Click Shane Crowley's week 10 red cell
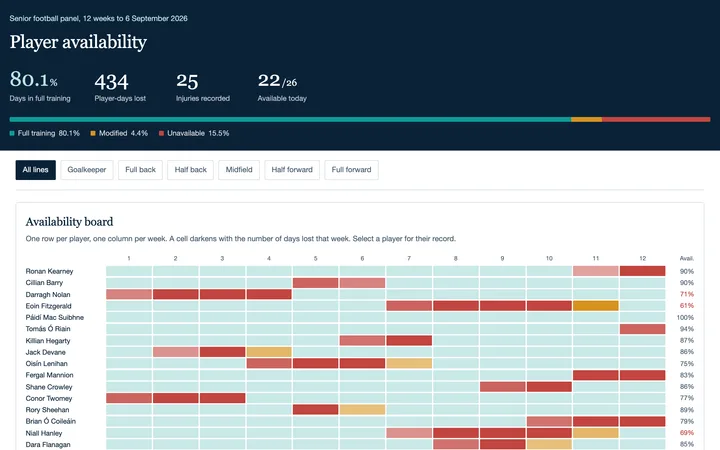The width and height of the screenshot is (720, 450). tap(549, 387)
